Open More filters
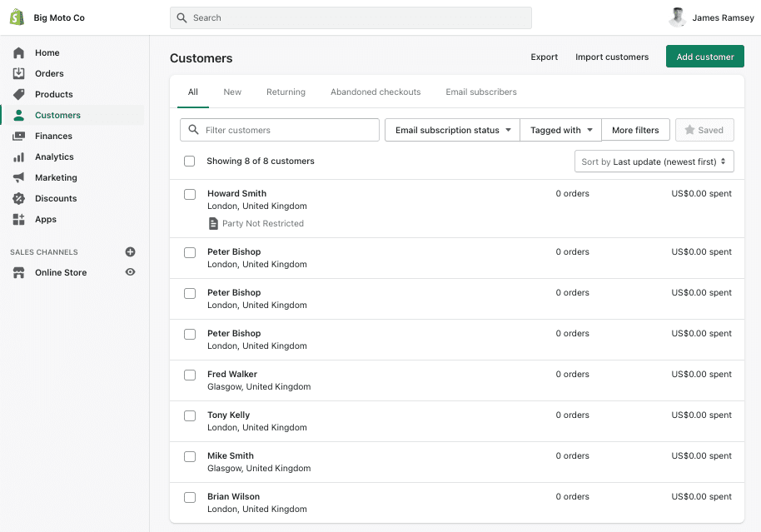This screenshot has width=761, height=532. click(x=635, y=130)
